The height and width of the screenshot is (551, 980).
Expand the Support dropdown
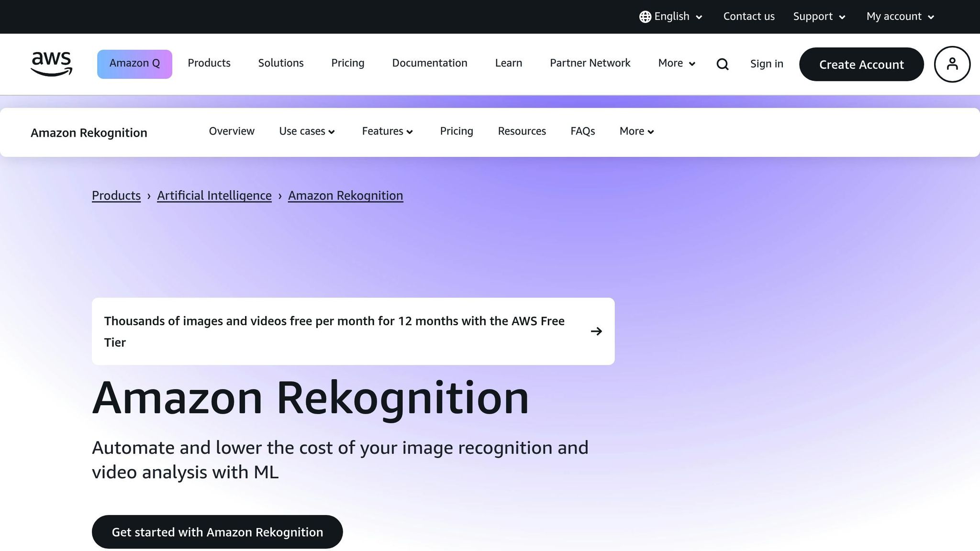click(819, 17)
